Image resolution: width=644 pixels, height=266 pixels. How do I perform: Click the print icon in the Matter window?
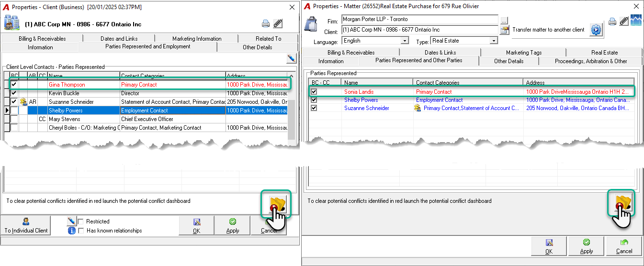(612, 21)
